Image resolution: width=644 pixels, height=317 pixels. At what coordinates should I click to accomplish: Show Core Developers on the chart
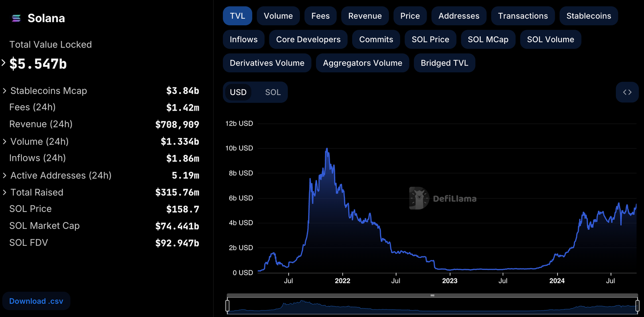[x=308, y=39]
